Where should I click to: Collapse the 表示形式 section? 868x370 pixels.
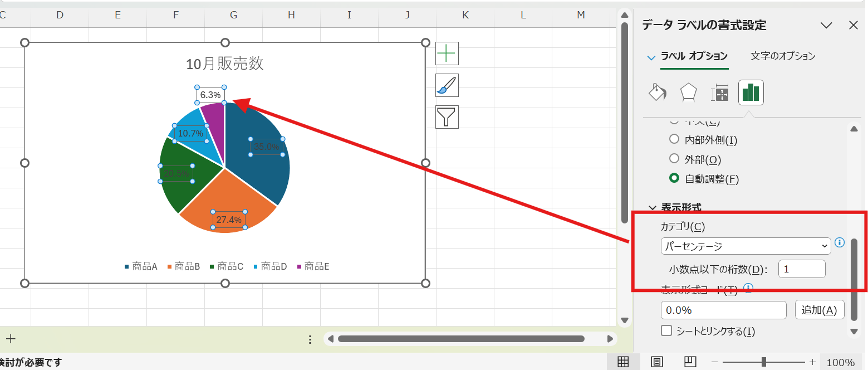coord(653,207)
